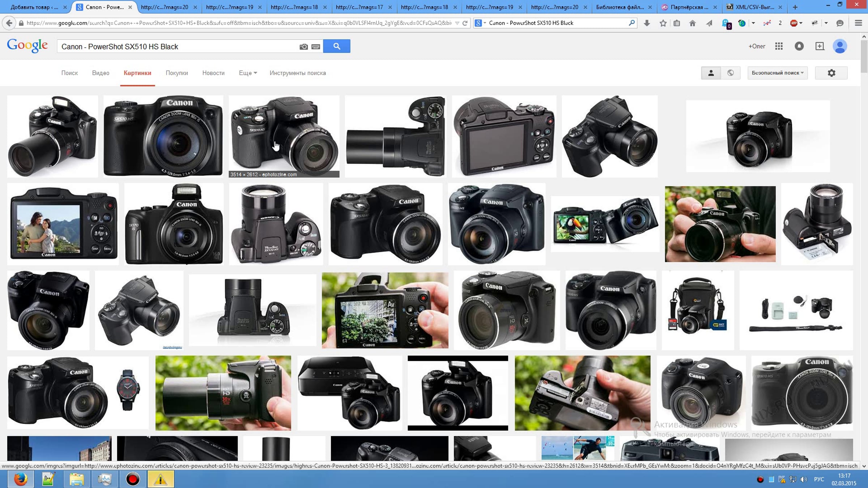Expand the globe extension dropdown arrow
Viewport: 868px width, 488px height.
(x=753, y=23)
